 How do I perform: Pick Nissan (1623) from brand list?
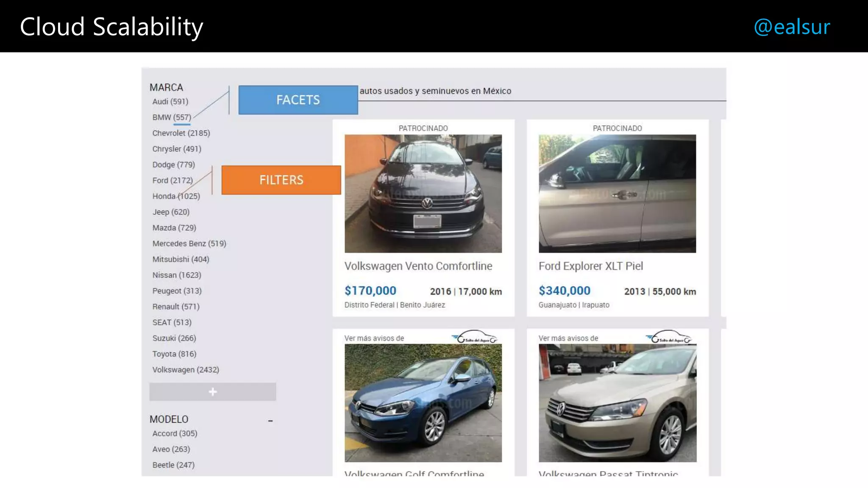pos(177,275)
